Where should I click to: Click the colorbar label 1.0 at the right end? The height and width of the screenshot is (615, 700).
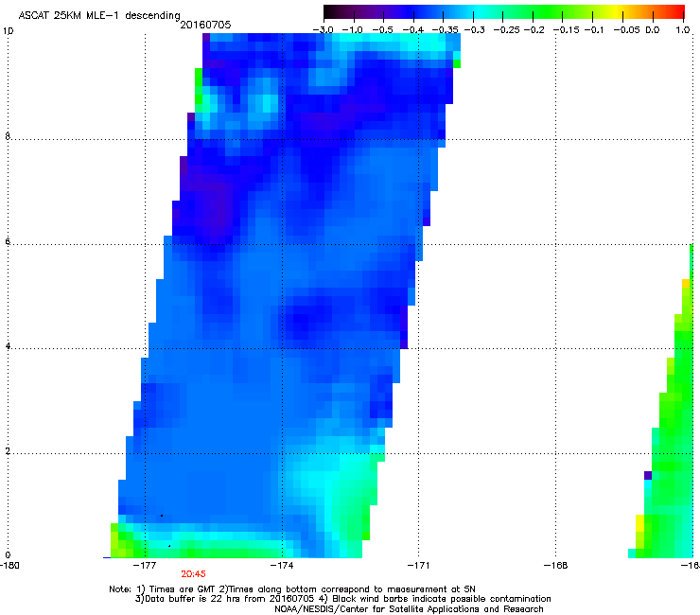(683, 29)
